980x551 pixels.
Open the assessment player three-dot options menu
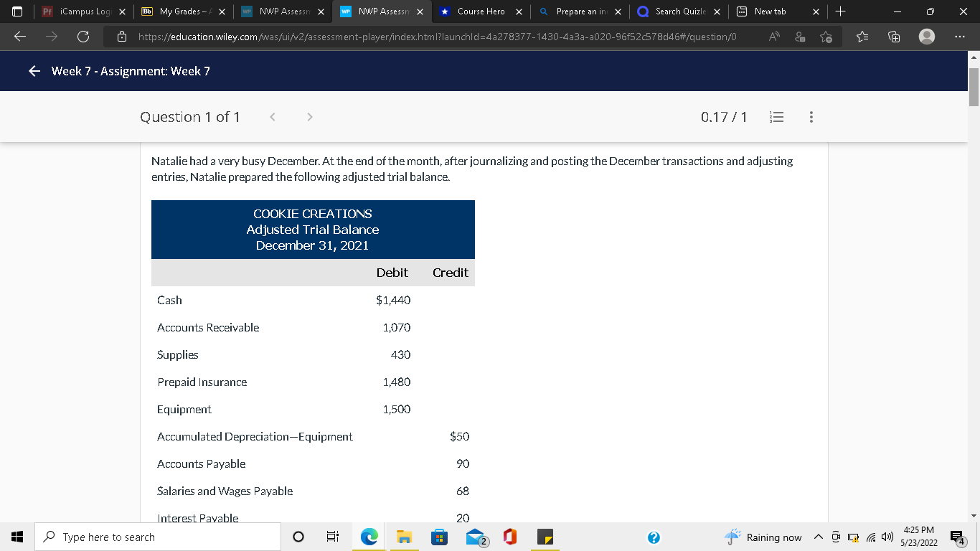[811, 116]
